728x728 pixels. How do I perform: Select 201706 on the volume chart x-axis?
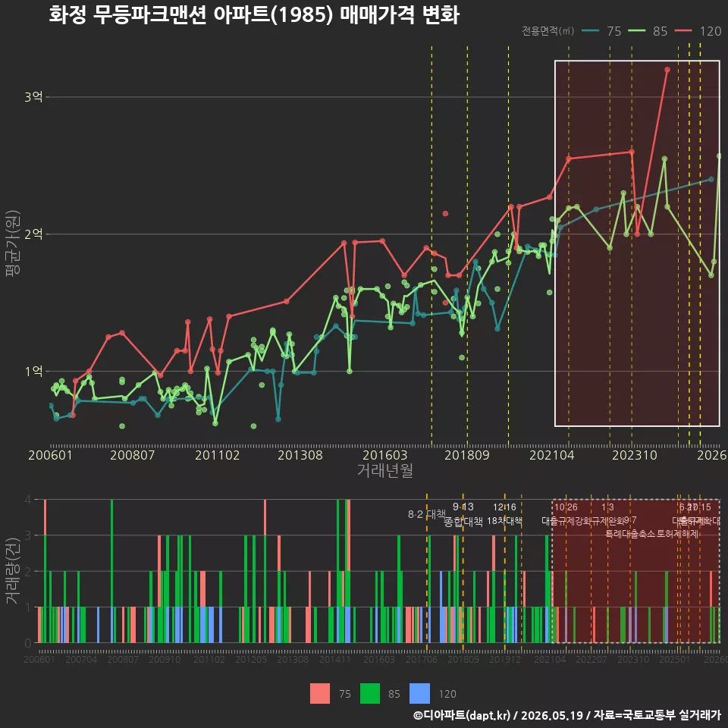coord(422,659)
